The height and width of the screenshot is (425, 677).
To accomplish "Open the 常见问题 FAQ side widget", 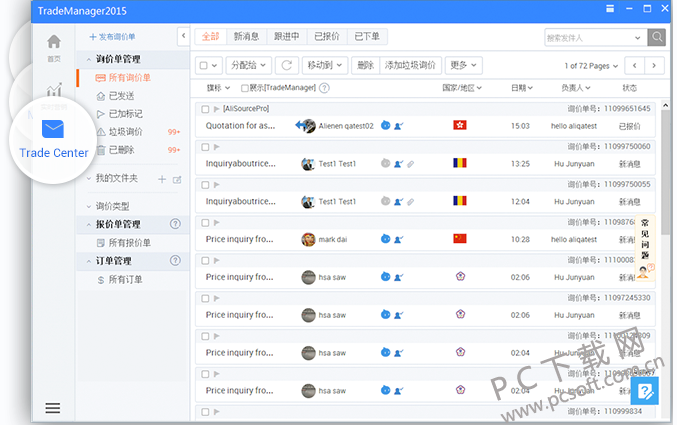I will click(645, 248).
